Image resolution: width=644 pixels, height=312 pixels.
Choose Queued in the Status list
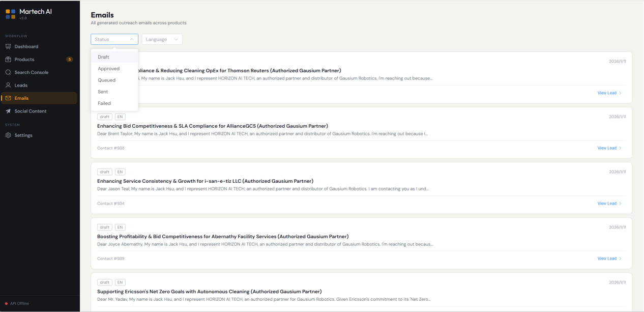pos(114,80)
